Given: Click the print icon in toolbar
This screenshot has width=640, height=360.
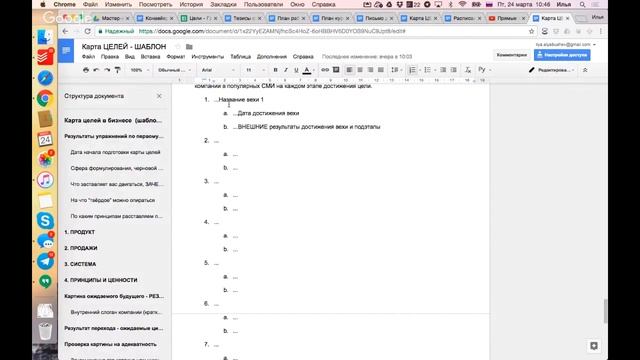Looking at the screenshot, I should pyautogui.click(x=86, y=70).
